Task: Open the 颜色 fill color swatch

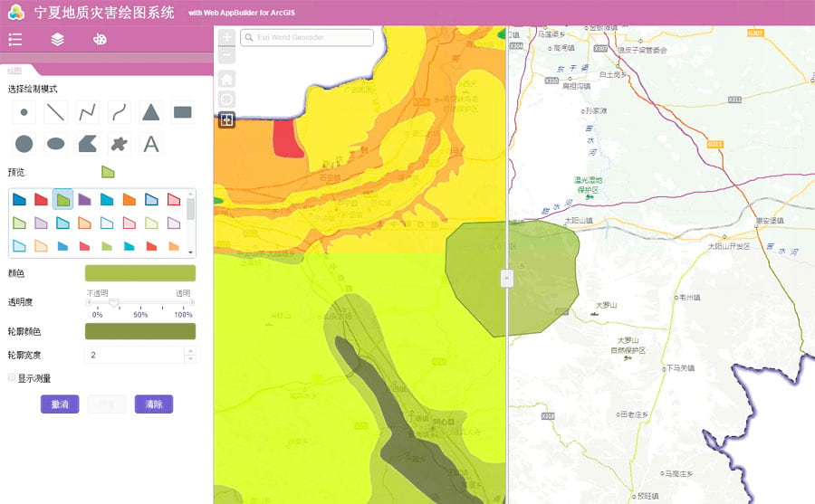Action: (x=140, y=273)
